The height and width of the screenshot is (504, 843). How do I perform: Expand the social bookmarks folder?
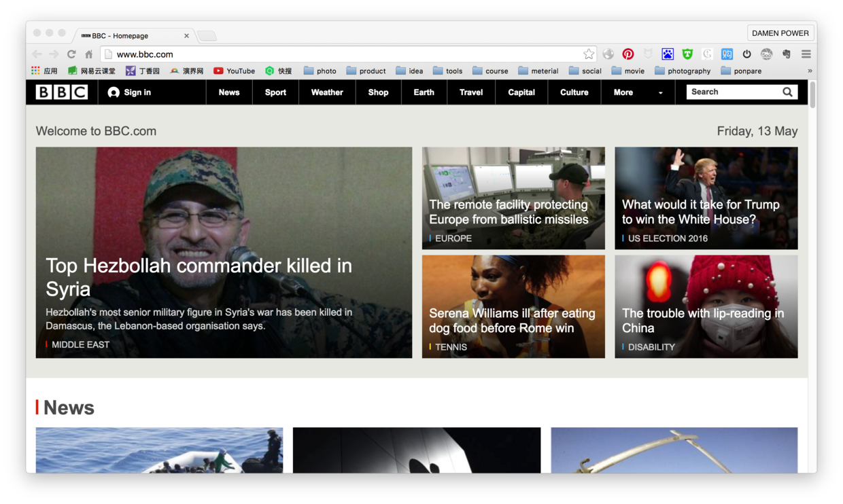click(x=585, y=71)
